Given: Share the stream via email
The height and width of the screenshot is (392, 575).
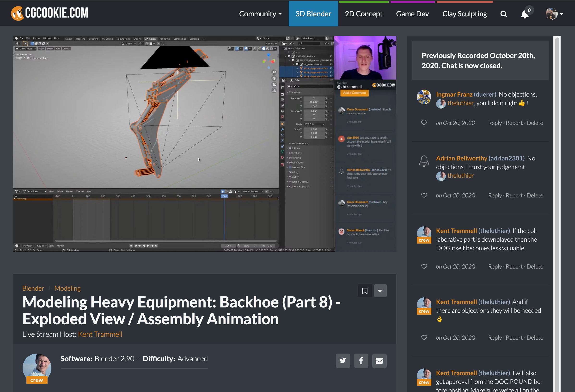Looking at the screenshot, I should (x=379, y=361).
